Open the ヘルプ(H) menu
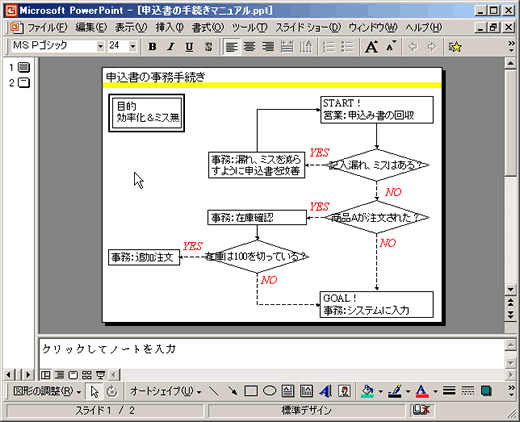The width and height of the screenshot is (520, 422). pos(424,27)
